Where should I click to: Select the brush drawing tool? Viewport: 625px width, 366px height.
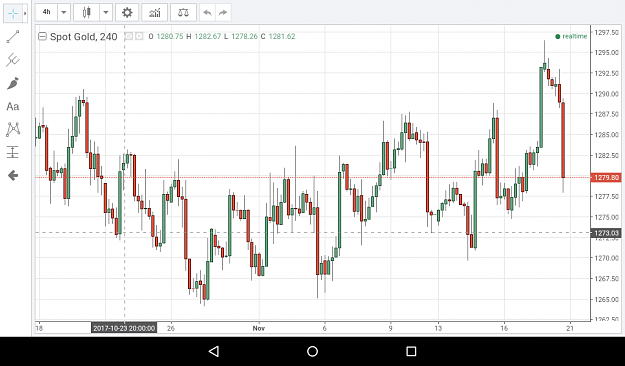pos(13,83)
